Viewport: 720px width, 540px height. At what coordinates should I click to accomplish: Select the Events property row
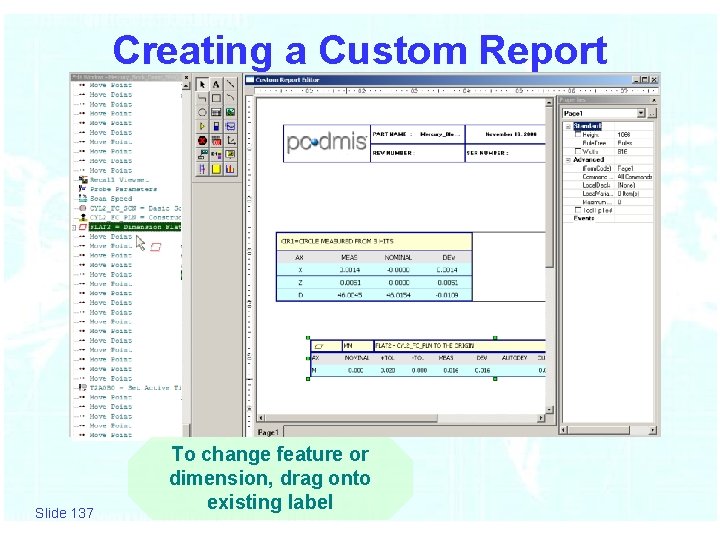[x=608, y=219]
